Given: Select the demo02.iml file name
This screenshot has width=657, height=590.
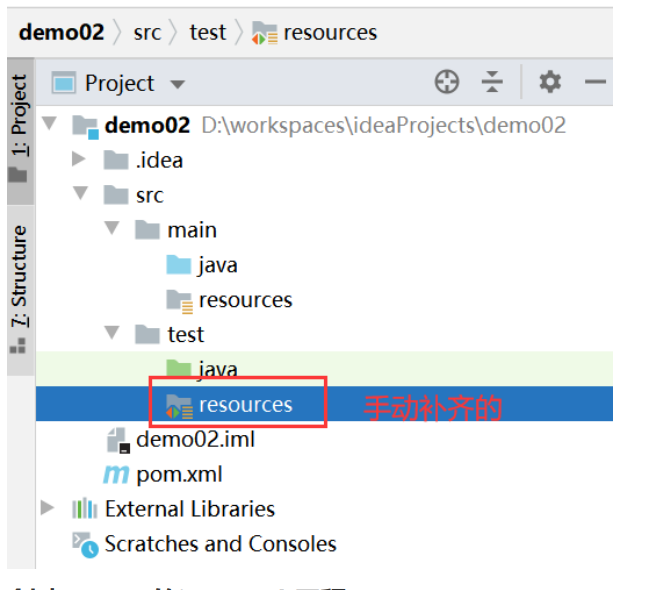Looking at the screenshot, I should pyautogui.click(x=196, y=440).
